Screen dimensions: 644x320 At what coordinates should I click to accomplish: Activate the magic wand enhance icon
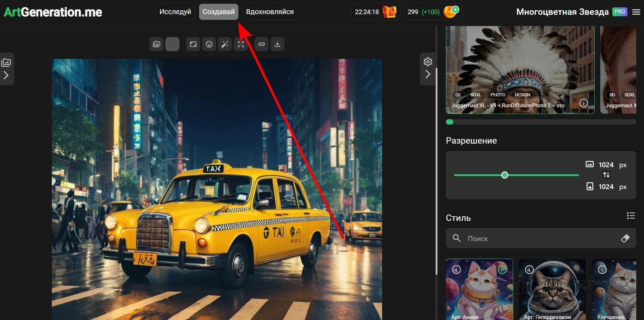pos(225,44)
